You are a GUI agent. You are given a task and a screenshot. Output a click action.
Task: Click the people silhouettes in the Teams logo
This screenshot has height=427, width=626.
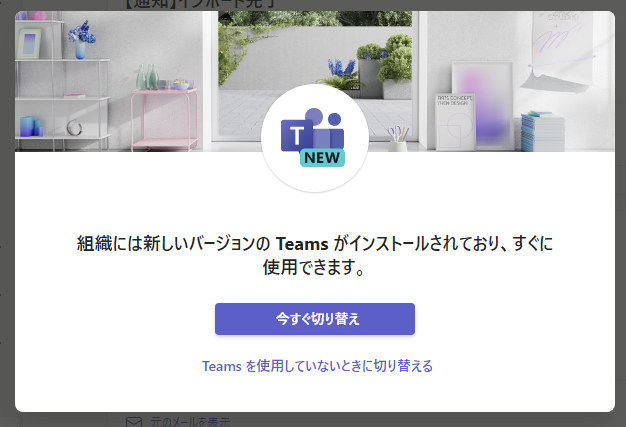(x=325, y=128)
